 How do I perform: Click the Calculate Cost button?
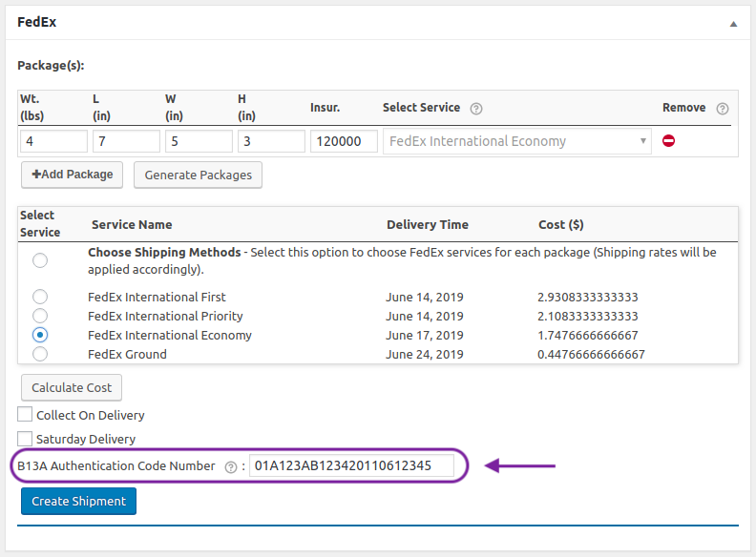72,387
